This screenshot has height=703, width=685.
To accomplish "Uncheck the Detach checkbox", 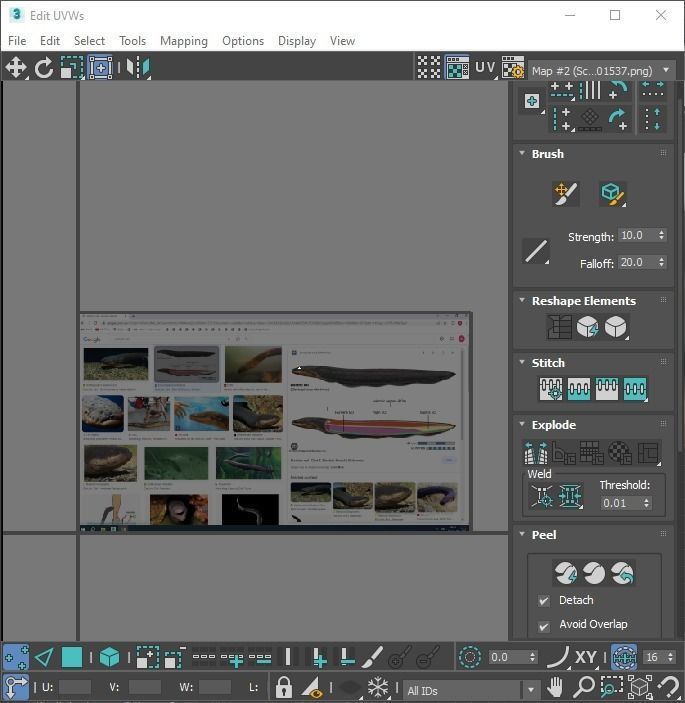I will click(544, 601).
